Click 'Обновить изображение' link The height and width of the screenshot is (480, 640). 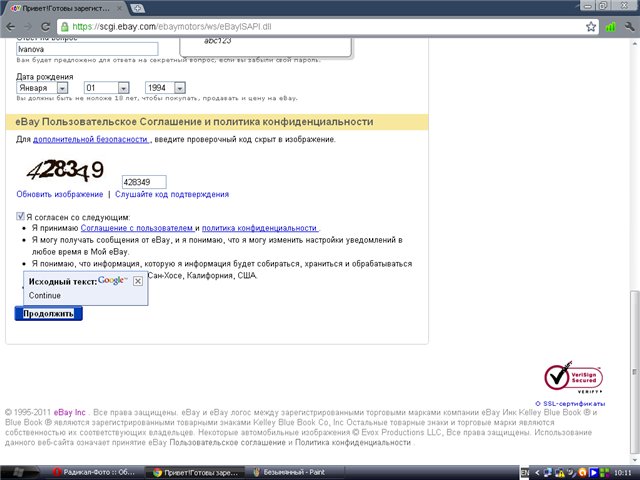60,194
